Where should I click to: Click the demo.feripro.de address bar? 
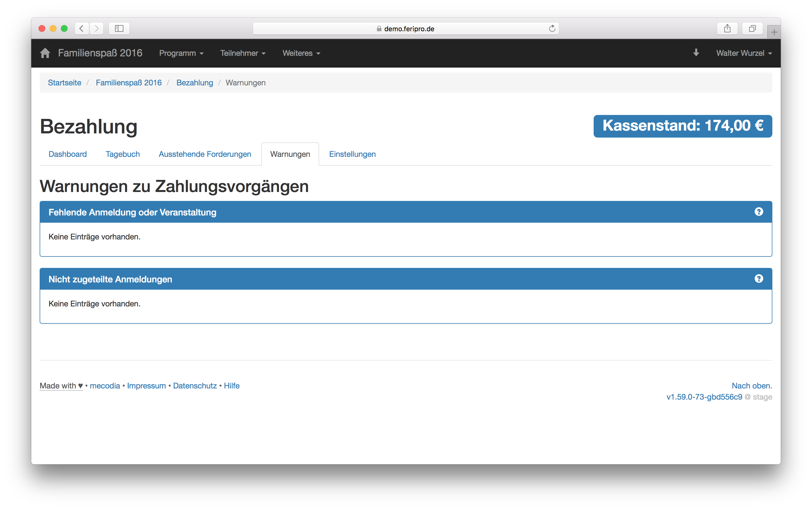coord(405,29)
